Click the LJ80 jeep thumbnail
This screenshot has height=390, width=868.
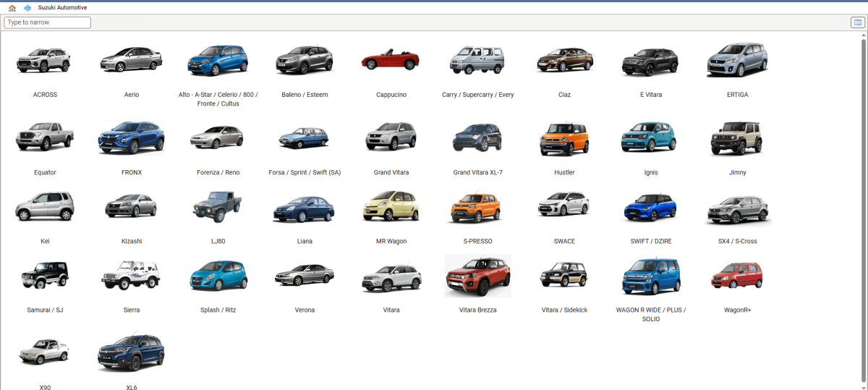pyautogui.click(x=218, y=208)
